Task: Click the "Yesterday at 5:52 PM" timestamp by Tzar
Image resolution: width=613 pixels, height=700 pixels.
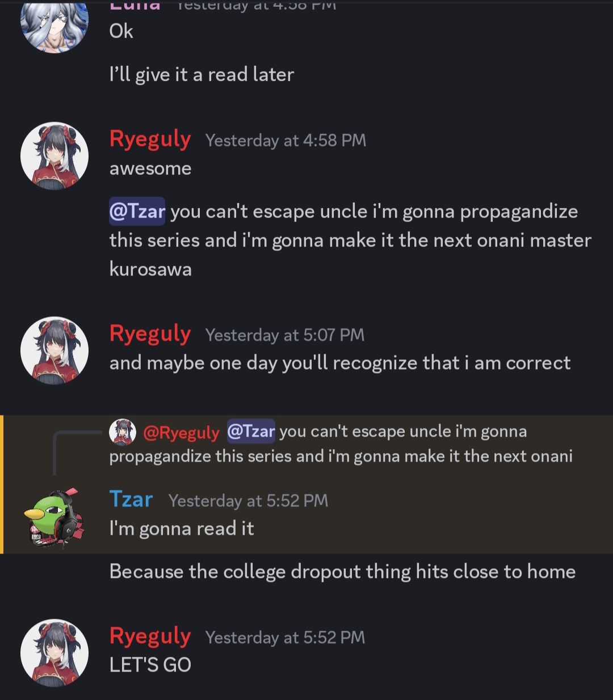Action: [249, 501]
